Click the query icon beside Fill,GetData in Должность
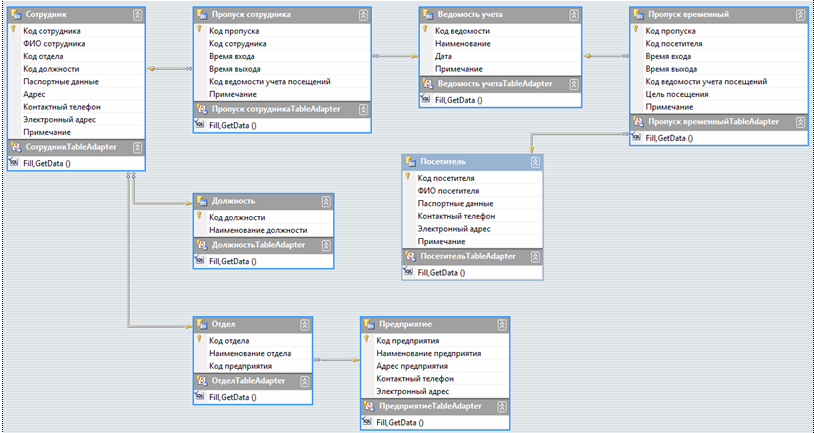Image resolution: width=814 pixels, height=433 pixels. click(200, 261)
